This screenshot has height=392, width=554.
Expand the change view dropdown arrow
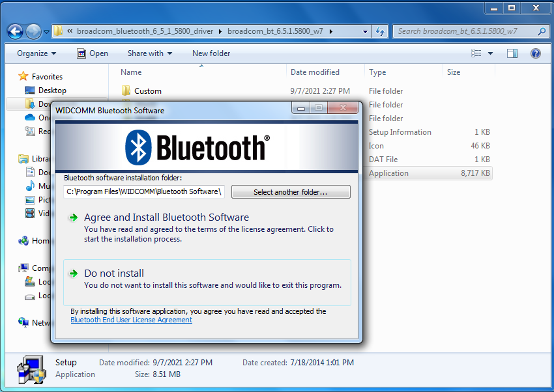point(491,53)
